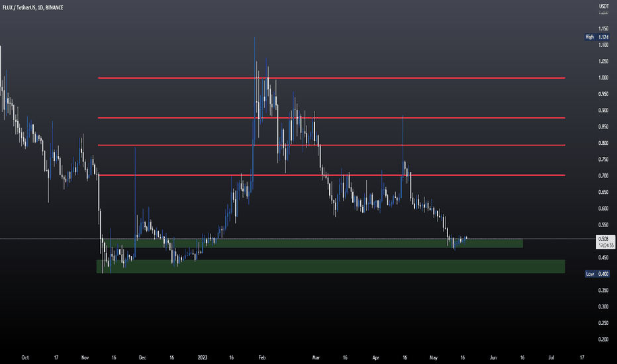Click the 0.300 price axis label

[603, 306]
